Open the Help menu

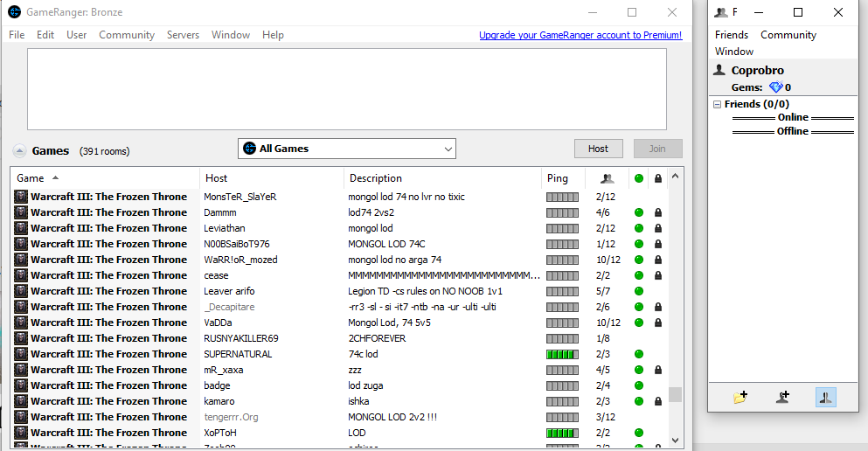(273, 35)
